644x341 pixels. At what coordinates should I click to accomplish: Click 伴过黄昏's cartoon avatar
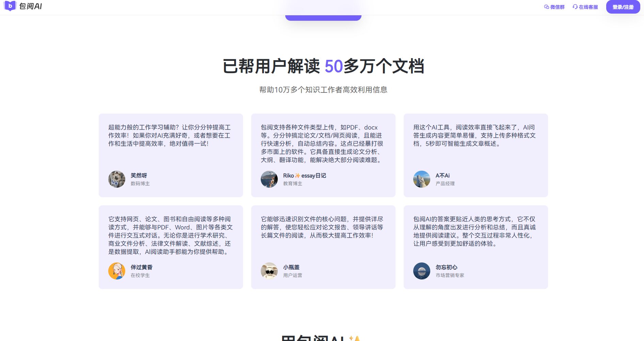click(x=117, y=271)
